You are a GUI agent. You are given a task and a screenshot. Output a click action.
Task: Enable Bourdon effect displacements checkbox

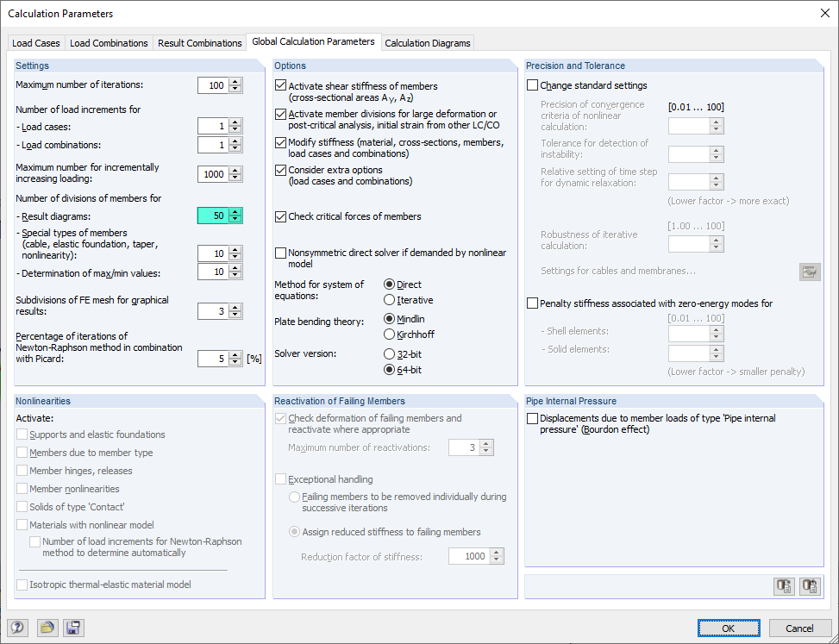point(532,418)
